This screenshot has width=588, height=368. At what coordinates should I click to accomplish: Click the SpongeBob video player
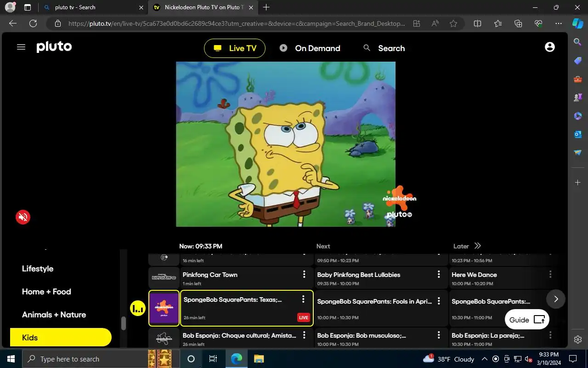tap(286, 144)
